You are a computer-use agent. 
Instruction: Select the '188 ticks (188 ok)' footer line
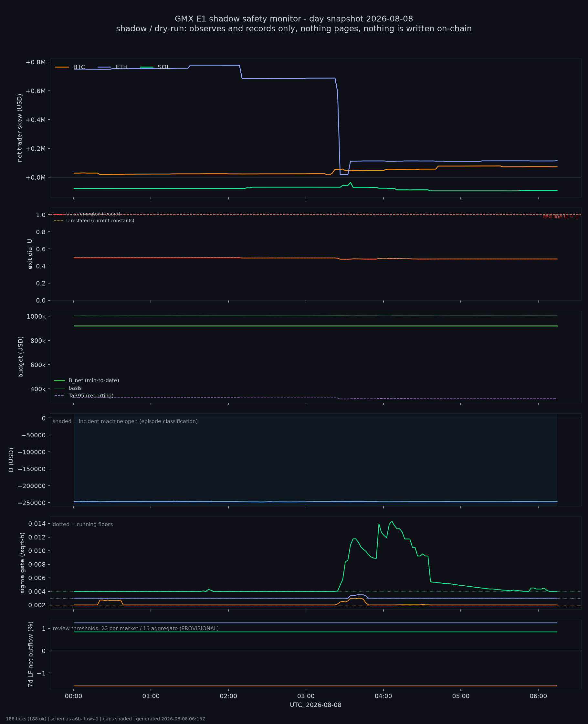pos(106,719)
